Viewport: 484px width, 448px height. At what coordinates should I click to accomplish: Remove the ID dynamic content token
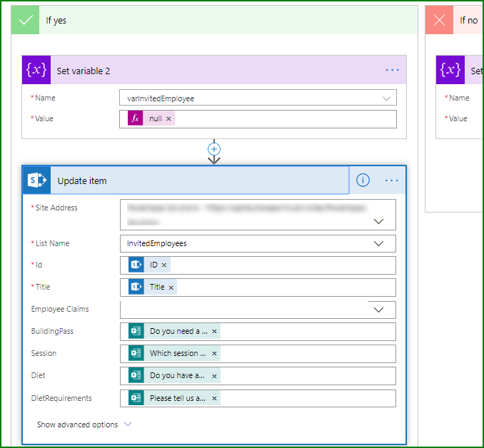point(164,265)
